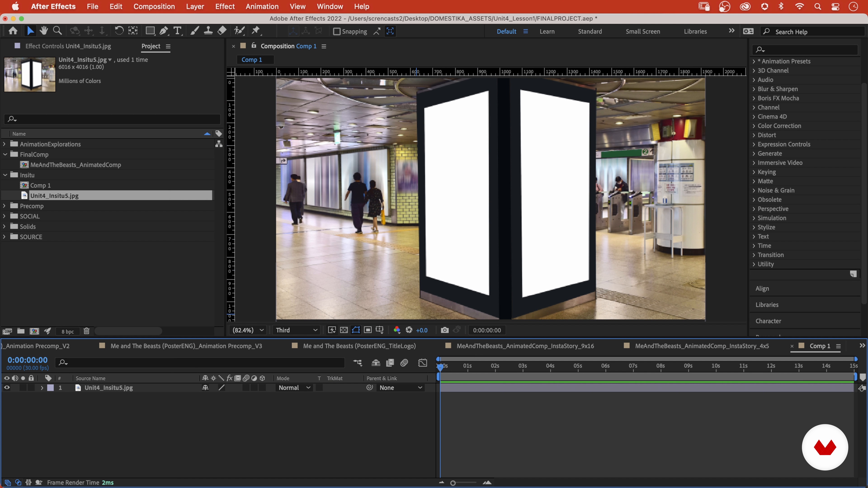Click the Unit4_Insitu5.jpg footage thumbnail

click(x=30, y=74)
